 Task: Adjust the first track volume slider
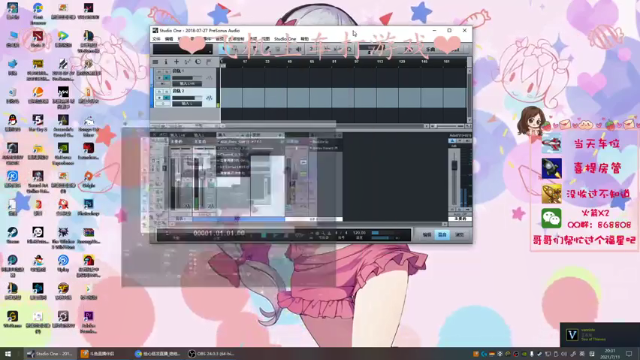point(187,78)
